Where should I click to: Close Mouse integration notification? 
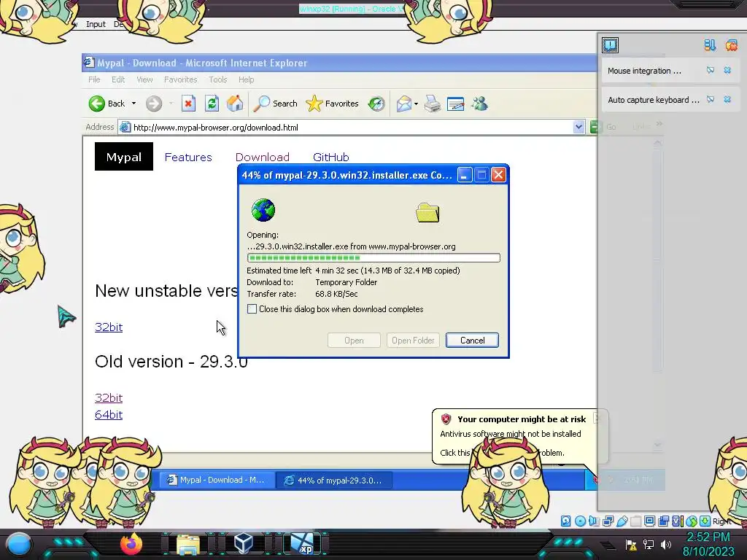tap(727, 71)
